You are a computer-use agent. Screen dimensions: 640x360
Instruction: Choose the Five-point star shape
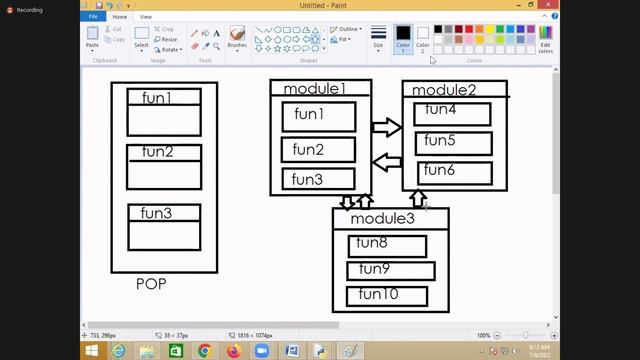point(278,49)
